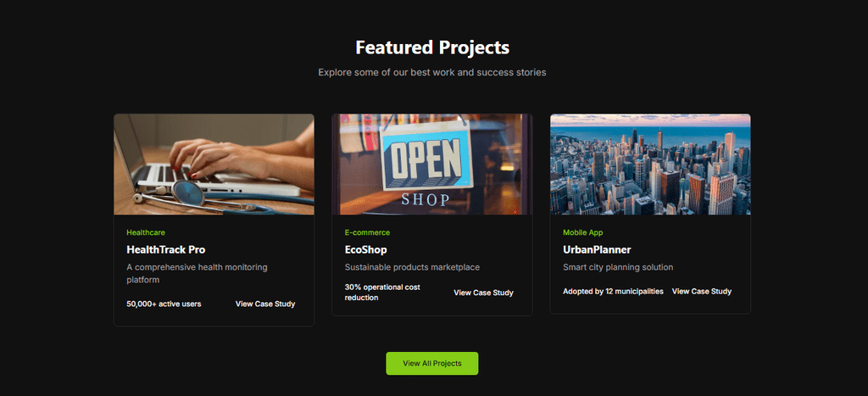Click the '50,000+ active users' stat
Image resolution: width=868 pixels, height=396 pixels.
(x=164, y=304)
